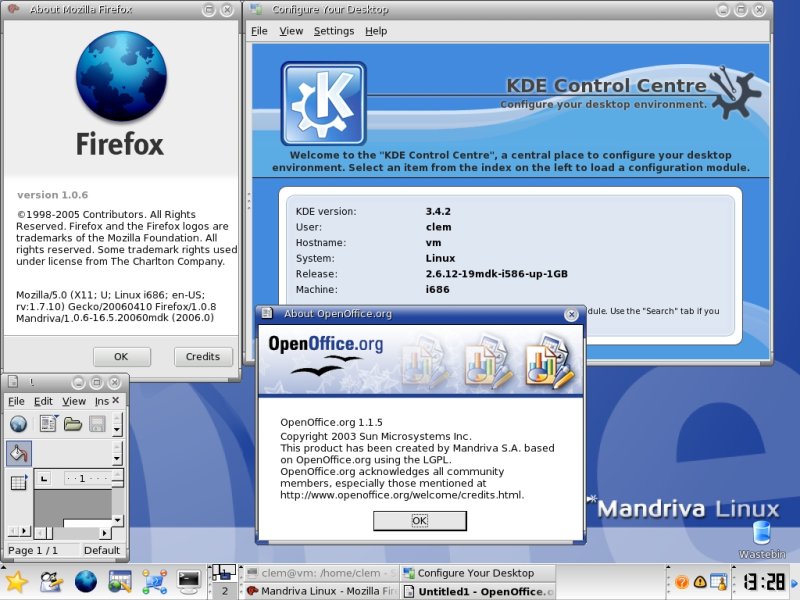Screen dimensions: 800x600
Task: Launch the blue globe web browser in the panel
Action: 86,582
